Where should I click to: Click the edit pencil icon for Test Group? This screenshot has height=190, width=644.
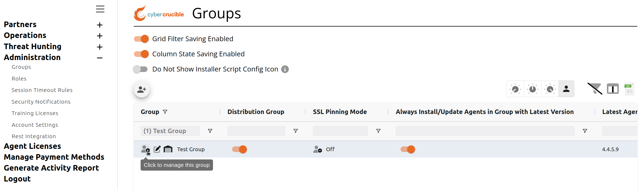[x=157, y=149]
